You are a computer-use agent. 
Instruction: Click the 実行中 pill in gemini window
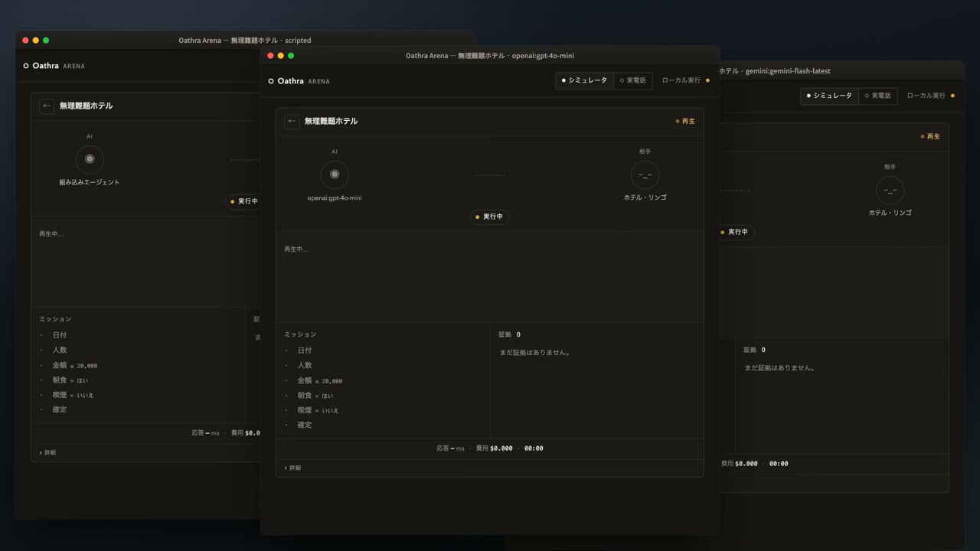[x=737, y=232]
